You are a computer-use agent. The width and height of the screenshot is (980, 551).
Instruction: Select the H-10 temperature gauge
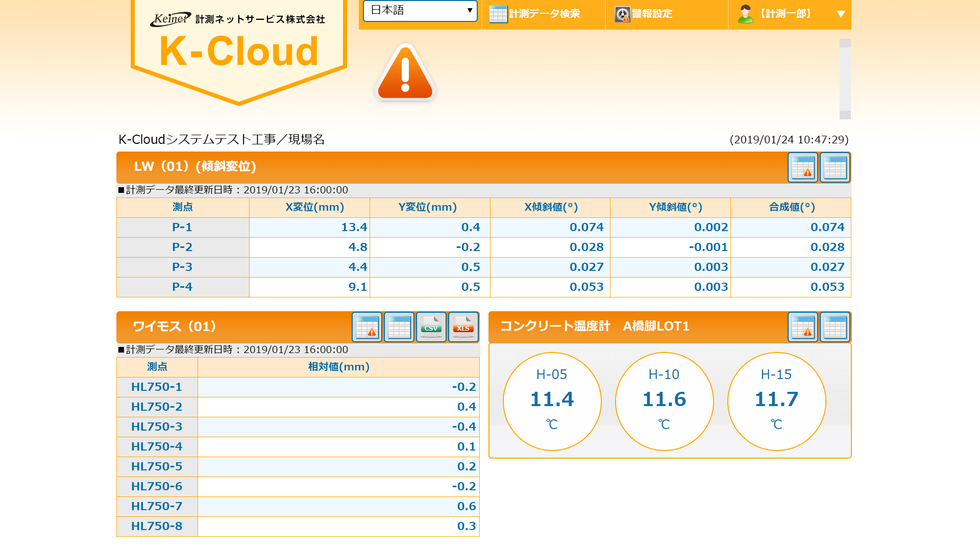pyautogui.click(x=664, y=401)
